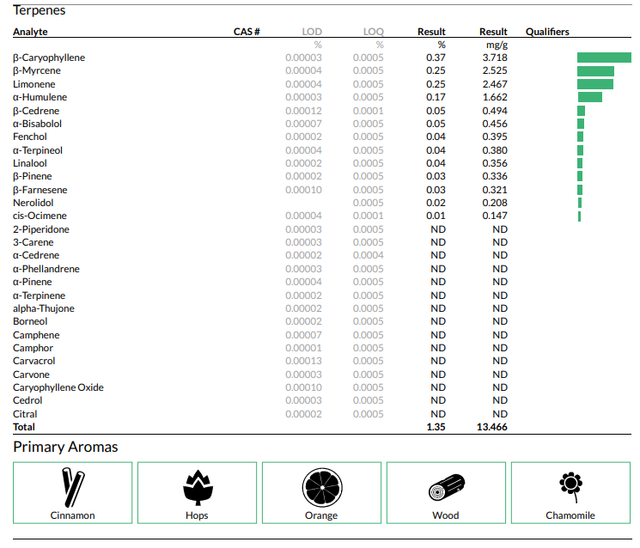Screen dimensions: 640x548
Task: Click the LOD column header
Action: (x=312, y=32)
